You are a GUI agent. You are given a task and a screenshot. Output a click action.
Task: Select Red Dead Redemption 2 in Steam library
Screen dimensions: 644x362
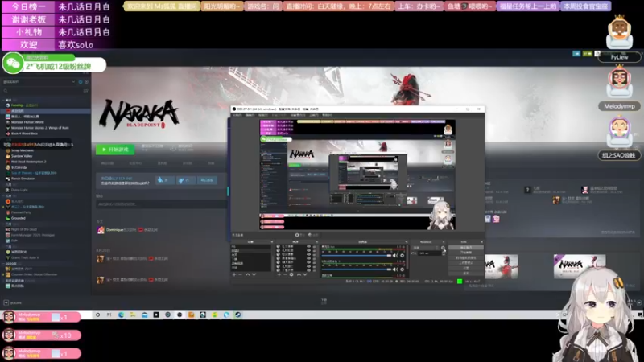click(x=28, y=162)
